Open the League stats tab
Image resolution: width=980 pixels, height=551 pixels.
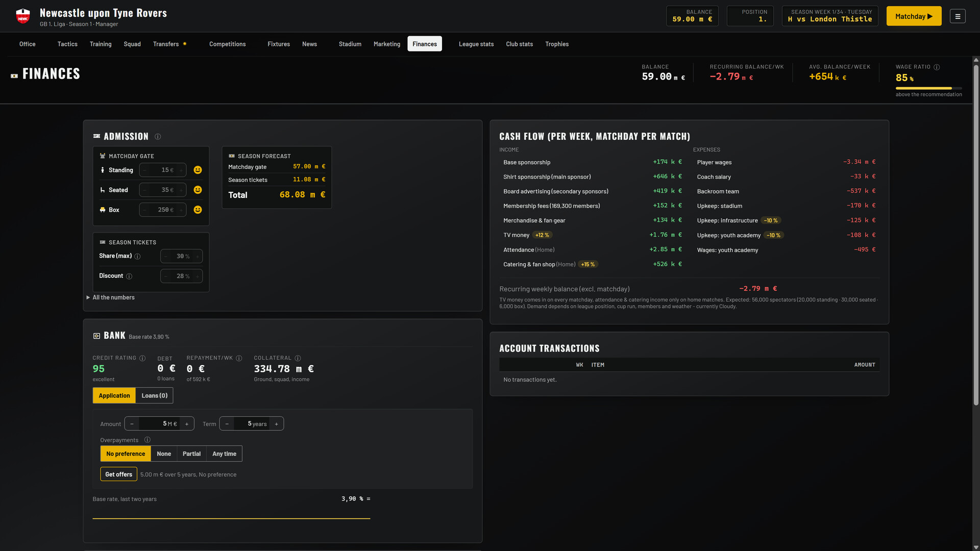click(x=476, y=44)
